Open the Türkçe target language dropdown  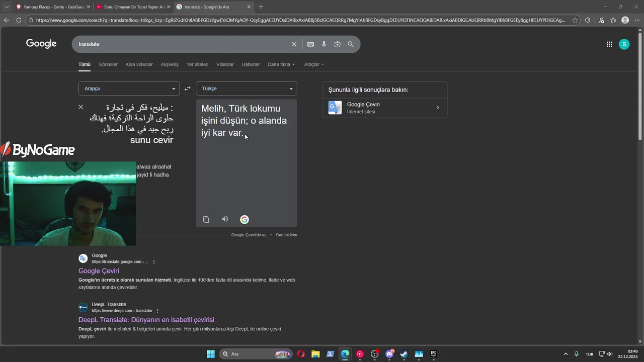pyautogui.click(x=247, y=88)
